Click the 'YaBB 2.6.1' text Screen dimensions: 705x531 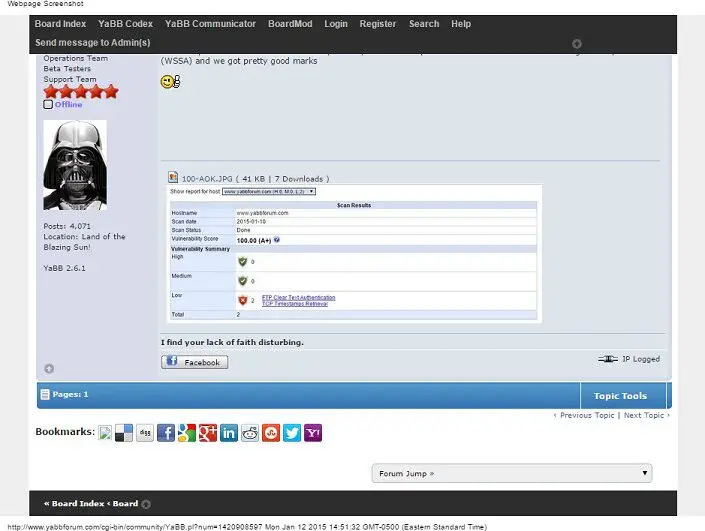(x=64, y=268)
